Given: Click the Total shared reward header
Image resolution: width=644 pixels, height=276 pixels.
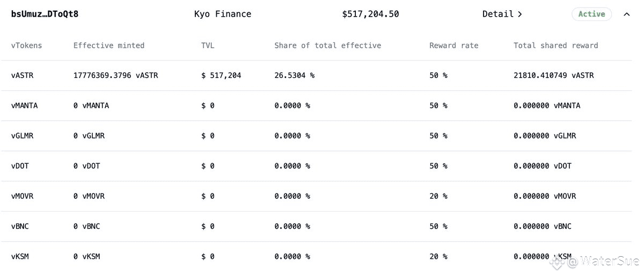Looking at the screenshot, I should pyautogui.click(x=555, y=46).
